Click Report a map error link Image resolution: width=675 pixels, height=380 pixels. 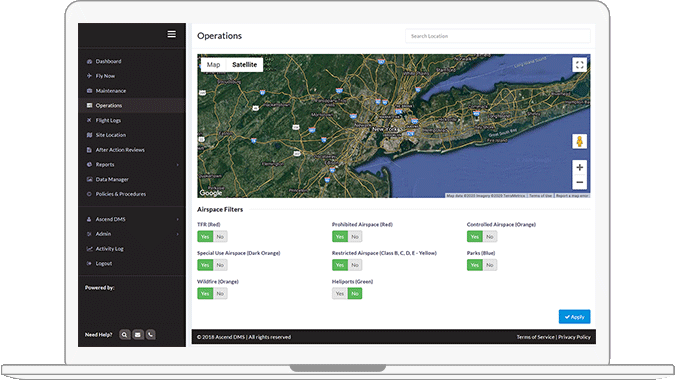[x=572, y=196]
